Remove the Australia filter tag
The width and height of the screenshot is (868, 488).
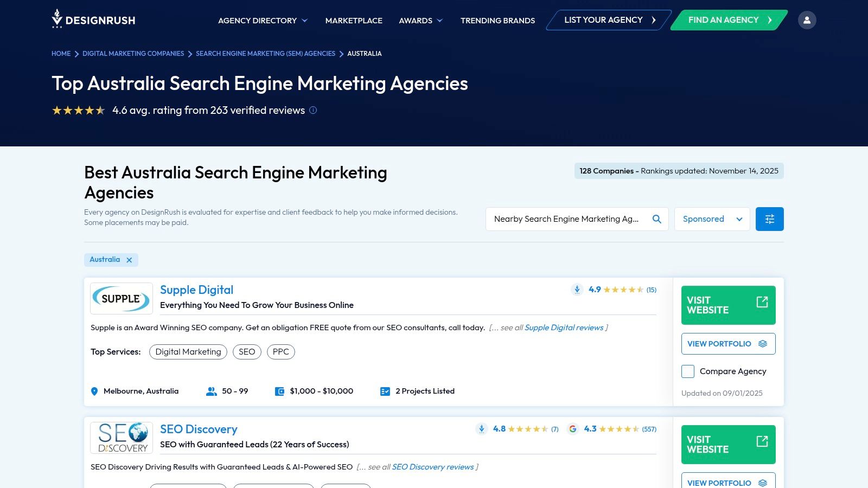(x=129, y=260)
